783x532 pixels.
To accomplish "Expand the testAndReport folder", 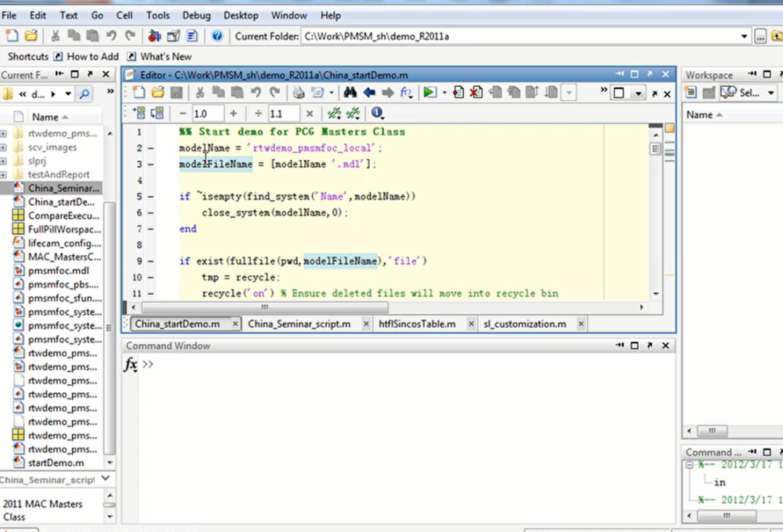I will [4, 175].
